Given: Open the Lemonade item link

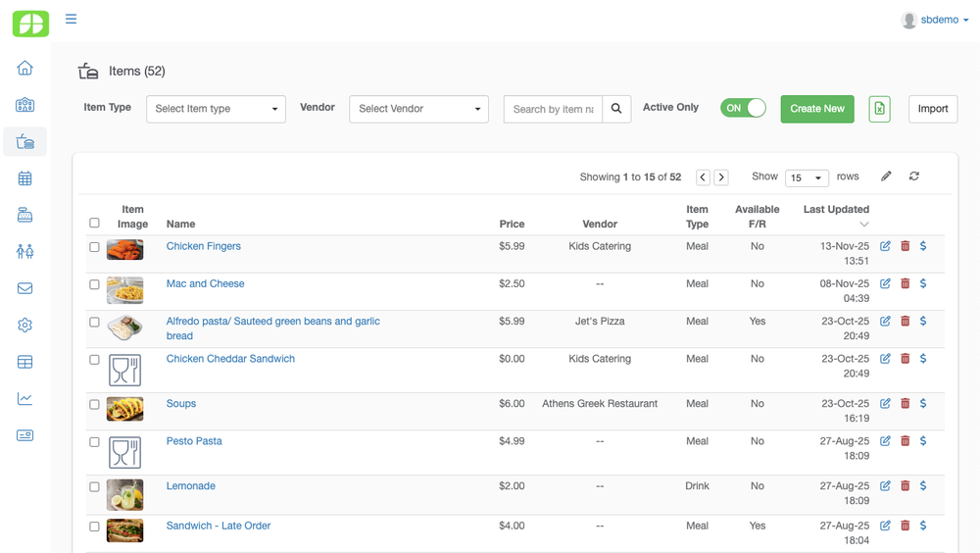Looking at the screenshot, I should [191, 486].
